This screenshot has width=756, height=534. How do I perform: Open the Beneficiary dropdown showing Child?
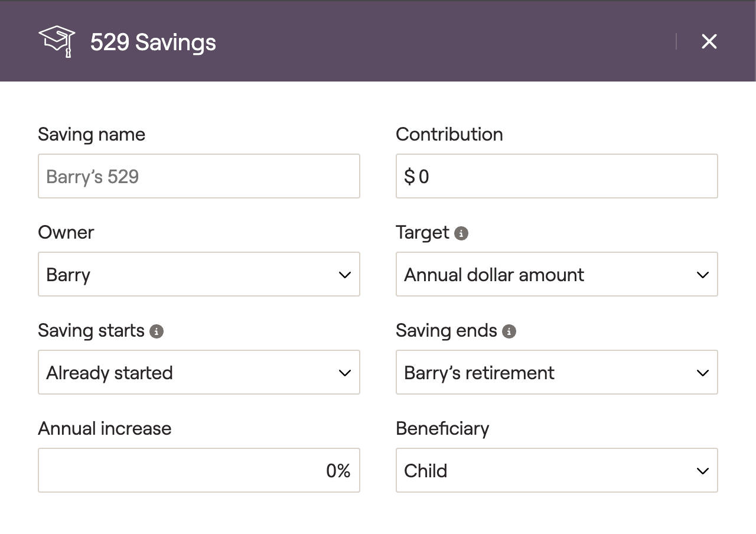tap(556, 470)
